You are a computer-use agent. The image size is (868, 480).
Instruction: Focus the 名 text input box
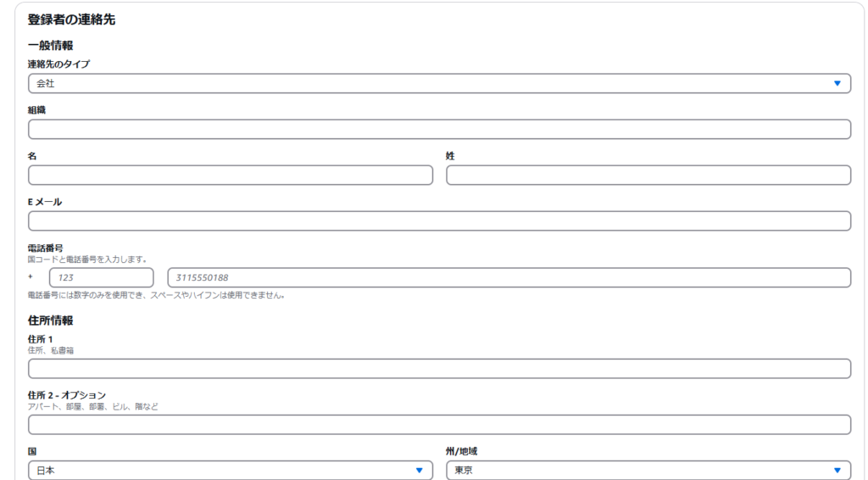click(230, 175)
